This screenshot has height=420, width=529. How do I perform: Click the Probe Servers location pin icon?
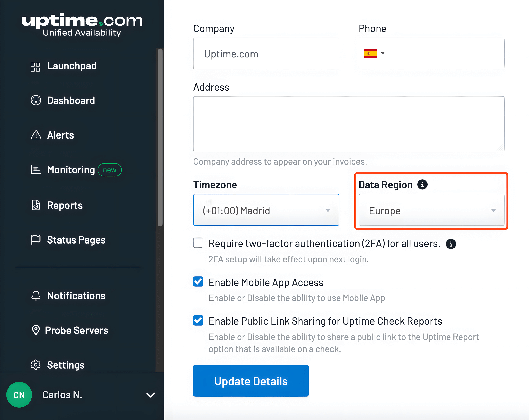(x=36, y=330)
